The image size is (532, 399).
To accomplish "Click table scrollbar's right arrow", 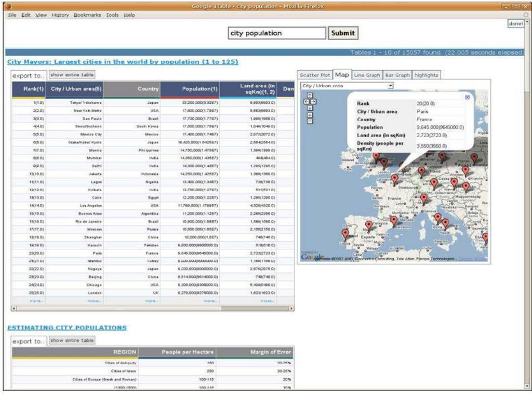I will (291, 309).
